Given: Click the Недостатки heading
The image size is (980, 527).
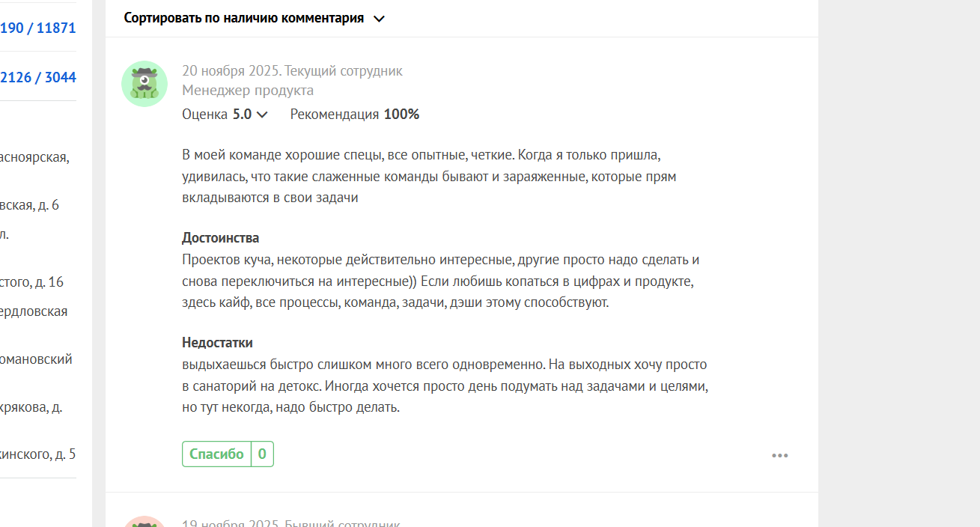Looking at the screenshot, I should (x=217, y=343).
